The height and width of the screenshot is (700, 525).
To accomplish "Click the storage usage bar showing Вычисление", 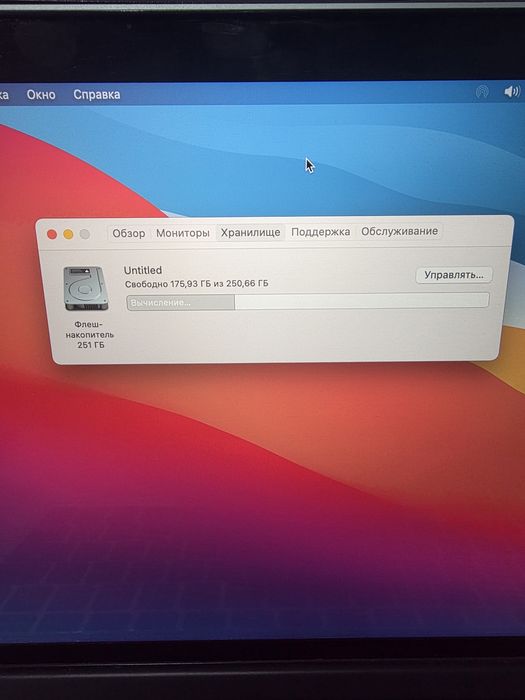I will pos(308,302).
